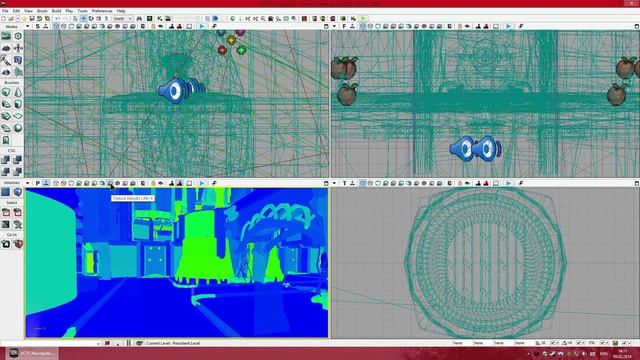640x360 pixels.
Task: Click the F front view button
Action: point(344,27)
